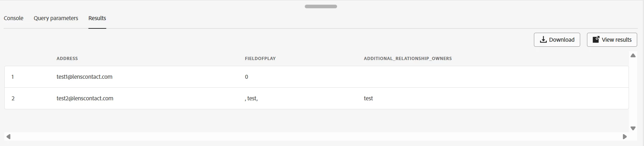Click the external-link icon in View results
Screen dimensions: 644x146
point(596,40)
